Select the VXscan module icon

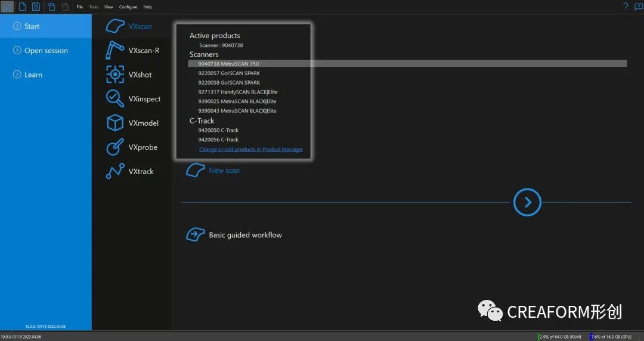click(x=114, y=26)
